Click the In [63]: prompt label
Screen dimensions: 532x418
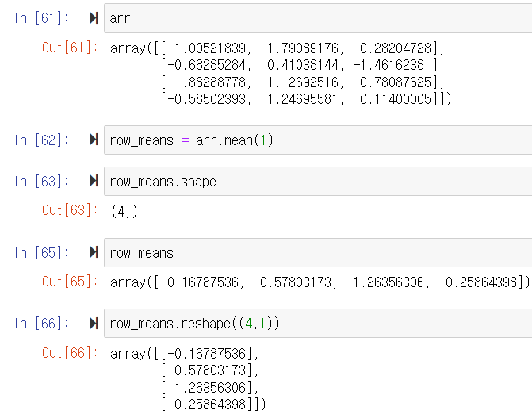(x=41, y=182)
